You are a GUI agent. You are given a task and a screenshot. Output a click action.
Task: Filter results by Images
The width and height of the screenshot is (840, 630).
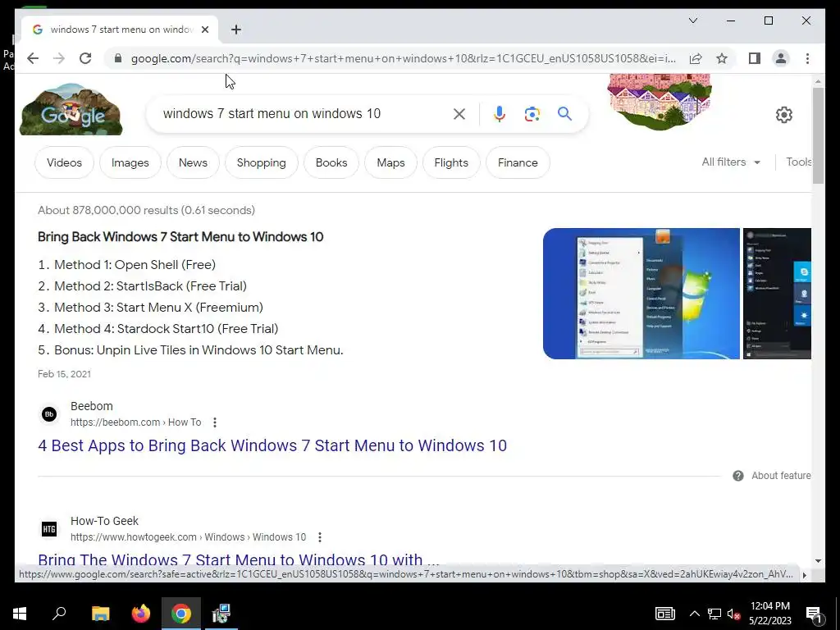click(130, 162)
